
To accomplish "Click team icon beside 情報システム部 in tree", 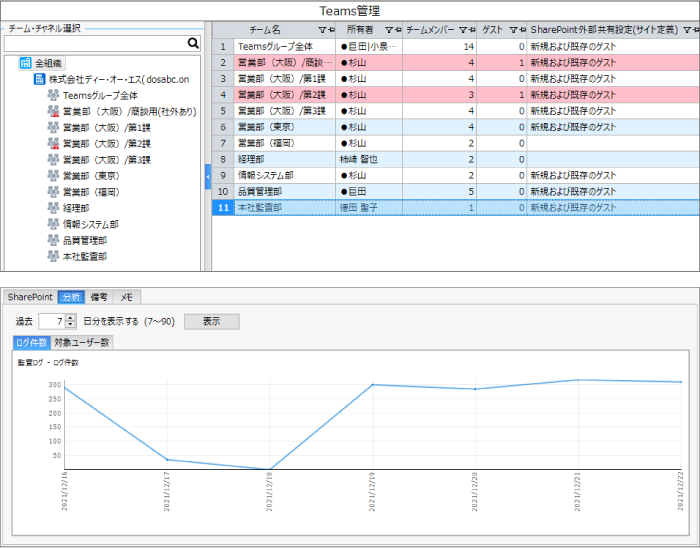I will point(53,224).
